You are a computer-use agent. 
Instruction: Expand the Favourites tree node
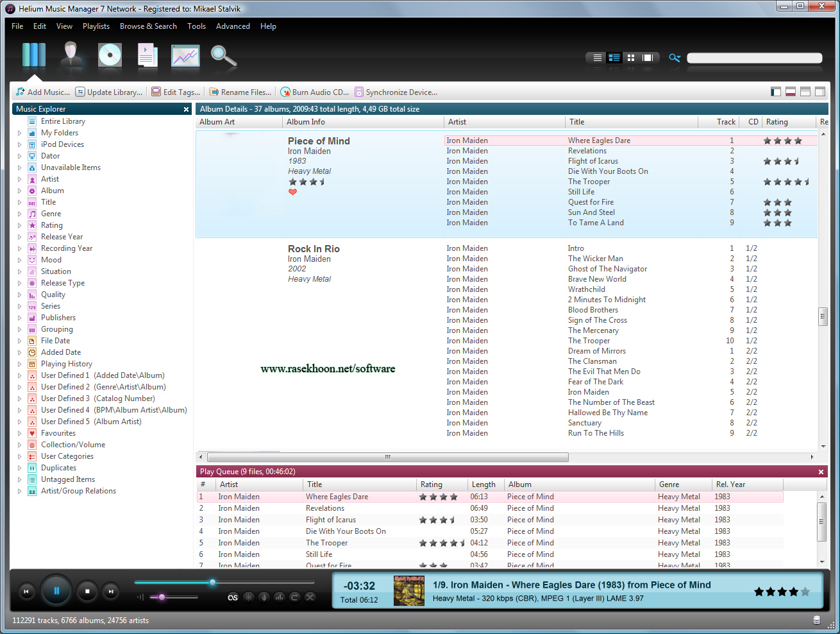point(19,434)
